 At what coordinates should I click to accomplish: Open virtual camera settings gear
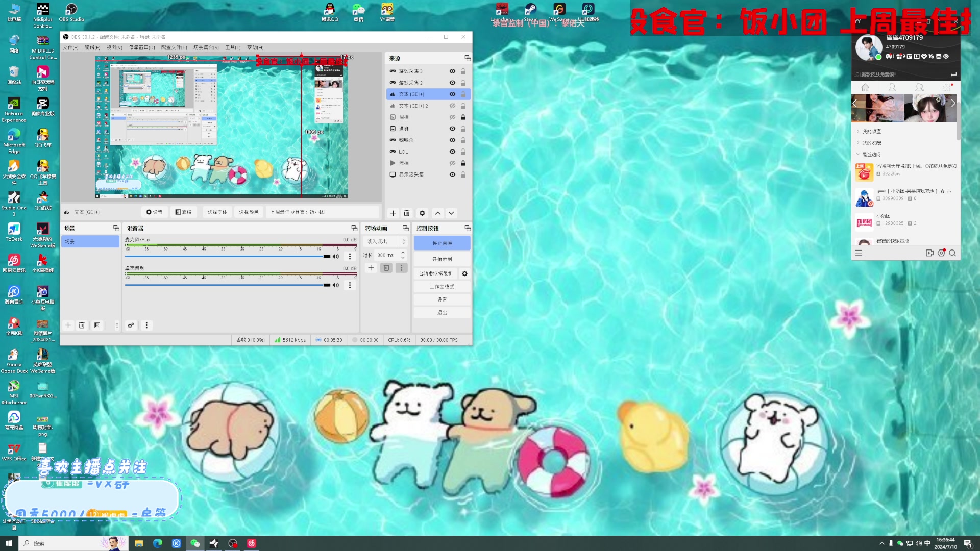(464, 274)
